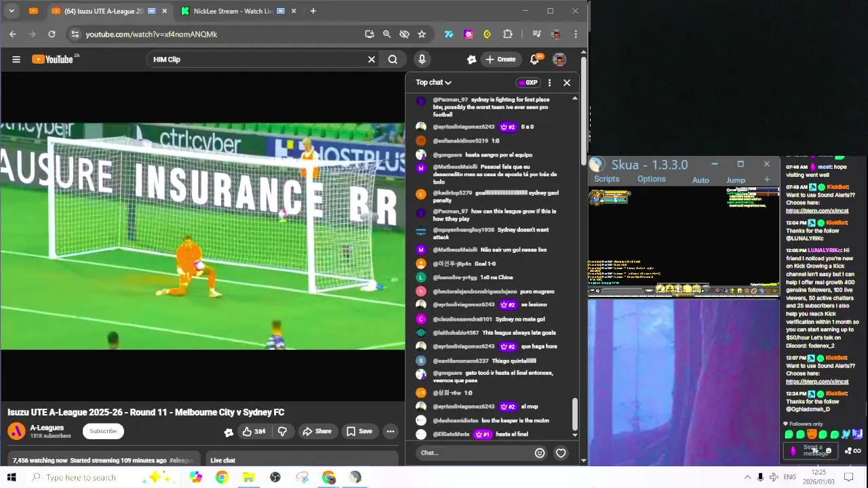Open the YouTube guide hamburger menu
Screen dimensions: 868x488
click(16, 60)
